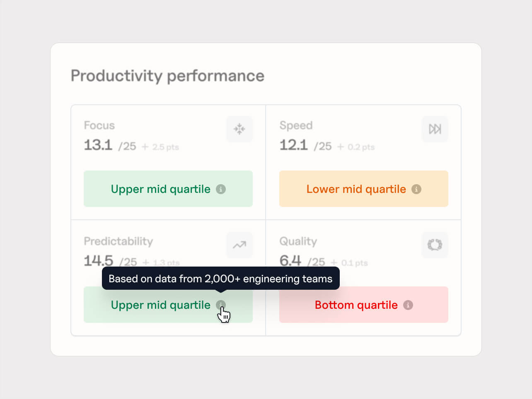This screenshot has width=532, height=399.
Task: Click info icon in Focus quartile badge
Action: [x=221, y=189]
